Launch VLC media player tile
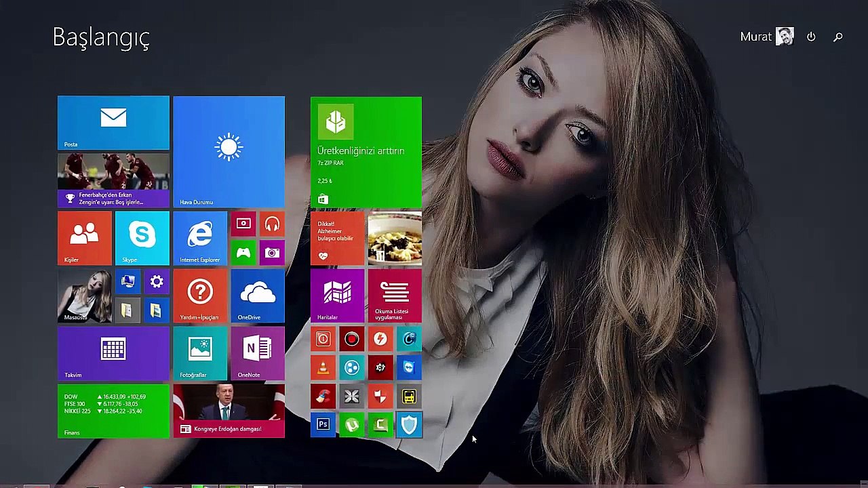The width and height of the screenshot is (868, 488). click(x=323, y=368)
